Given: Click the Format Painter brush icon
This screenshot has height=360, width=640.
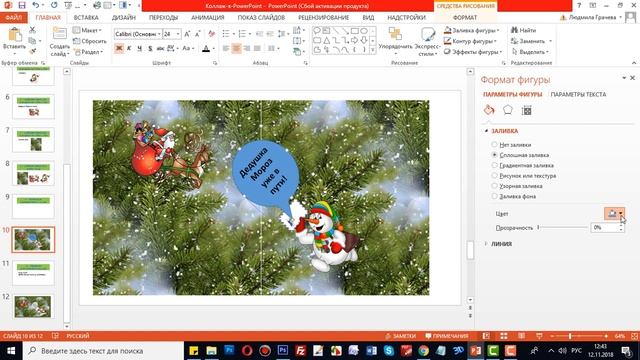Looking at the screenshot, I should (x=32, y=51).
